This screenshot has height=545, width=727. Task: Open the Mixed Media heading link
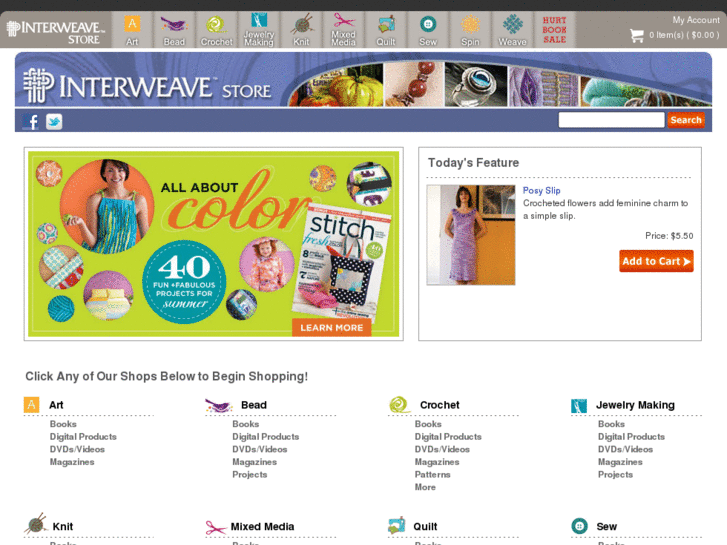click(x=262, y=526)
